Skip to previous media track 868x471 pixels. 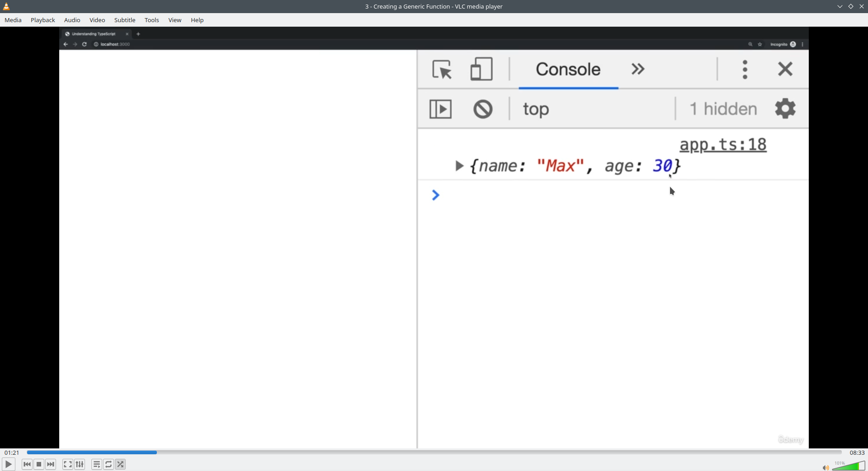pyautogui.click(x=27, y=464)
